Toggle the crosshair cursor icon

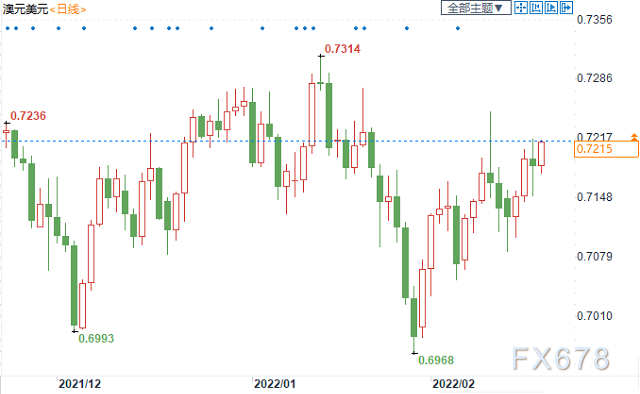[520, 8]
